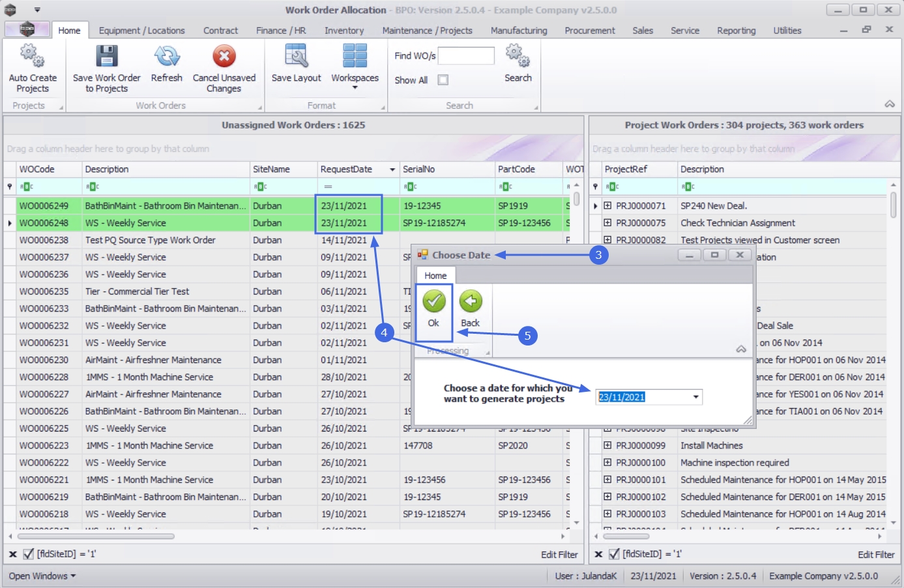The height and width of the screenshot is (588, 904).
Task: Open the Projects group dialog launcher
Action: pos(61,108)
